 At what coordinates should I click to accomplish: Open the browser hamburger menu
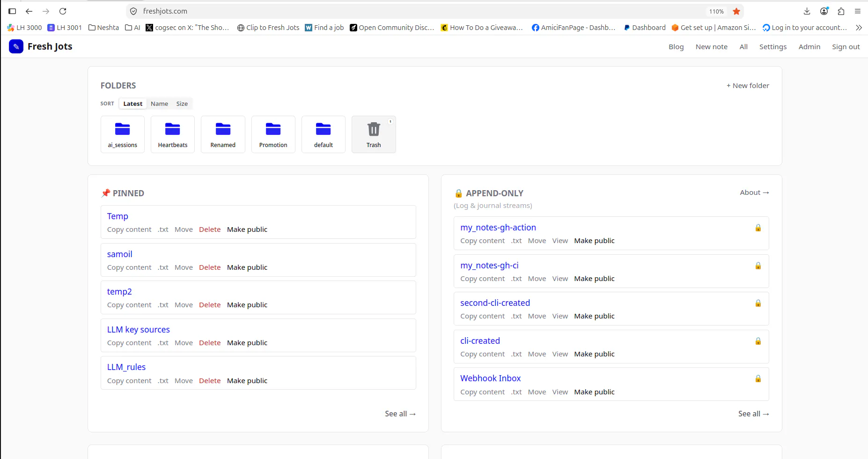click(x=858, y=11)
